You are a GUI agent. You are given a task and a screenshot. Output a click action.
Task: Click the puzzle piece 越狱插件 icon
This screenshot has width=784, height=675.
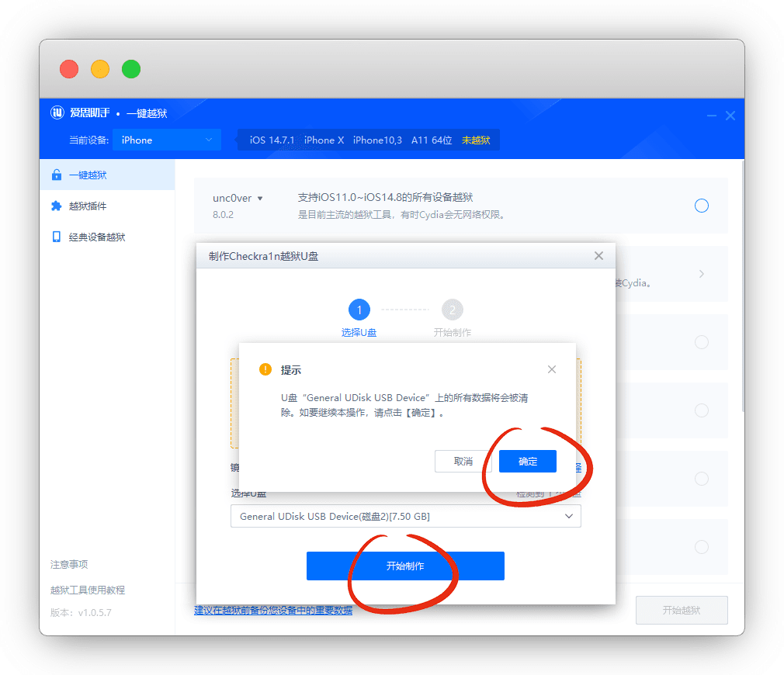click(56, 206)
